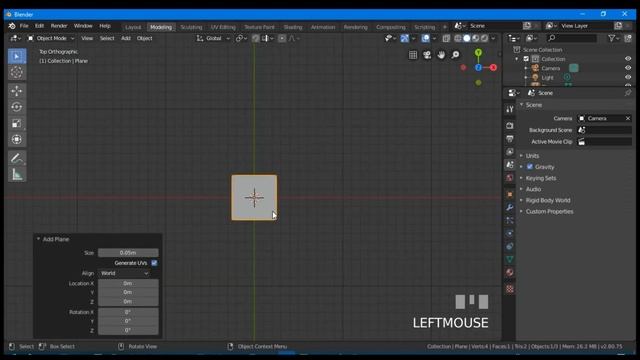
Task: Open the Align World dropdown
Action: point(124,273)
